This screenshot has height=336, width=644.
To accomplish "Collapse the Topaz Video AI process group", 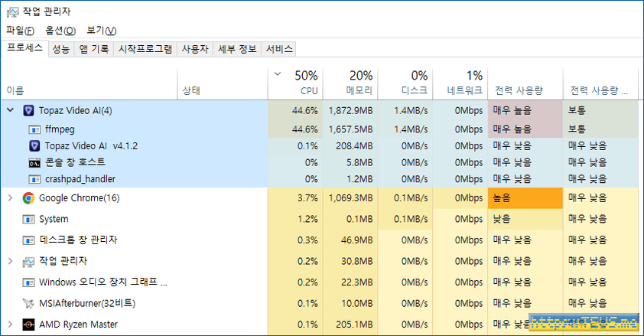I will coord(10,110).
